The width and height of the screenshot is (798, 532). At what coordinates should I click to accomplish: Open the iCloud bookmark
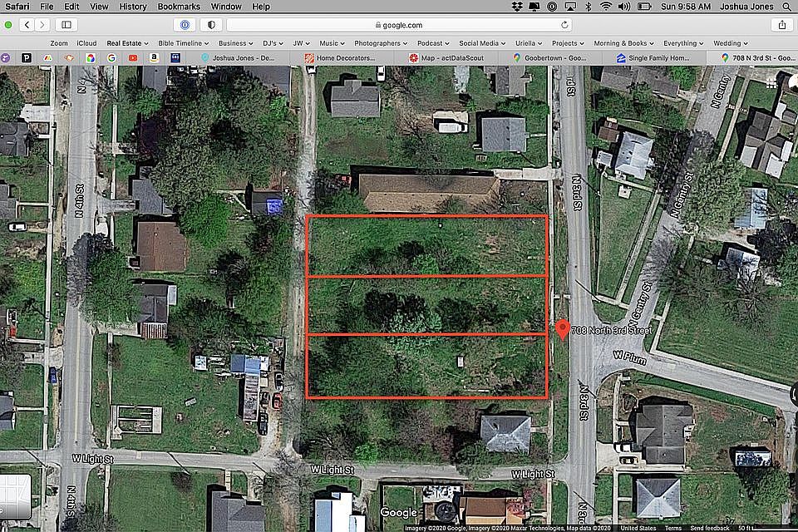pyautogui.click(x=86, y=43)
